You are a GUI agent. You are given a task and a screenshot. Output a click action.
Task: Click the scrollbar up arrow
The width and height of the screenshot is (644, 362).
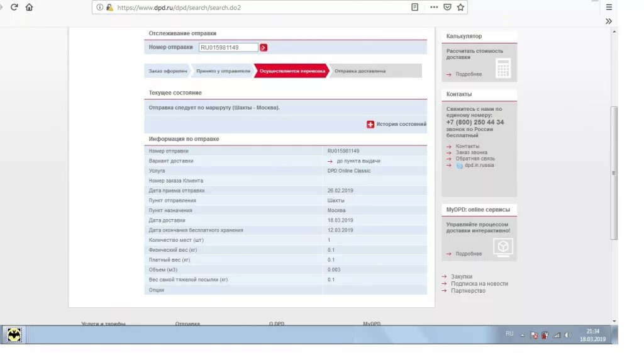pyautogui.click(x=614, y=31)
